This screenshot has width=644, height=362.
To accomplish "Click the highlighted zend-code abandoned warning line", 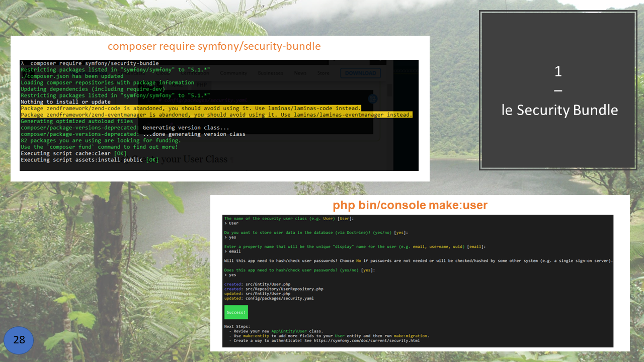I will pos(191,109).
